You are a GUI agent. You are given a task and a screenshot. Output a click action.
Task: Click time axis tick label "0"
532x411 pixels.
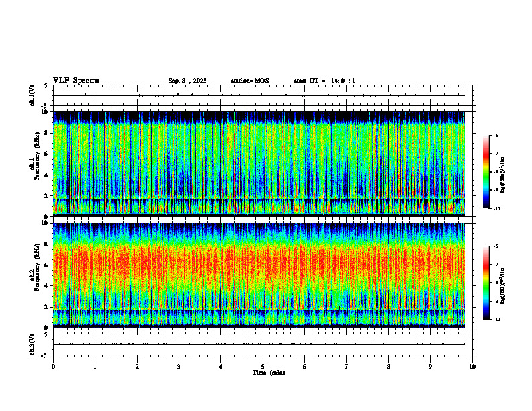(53, 367)
